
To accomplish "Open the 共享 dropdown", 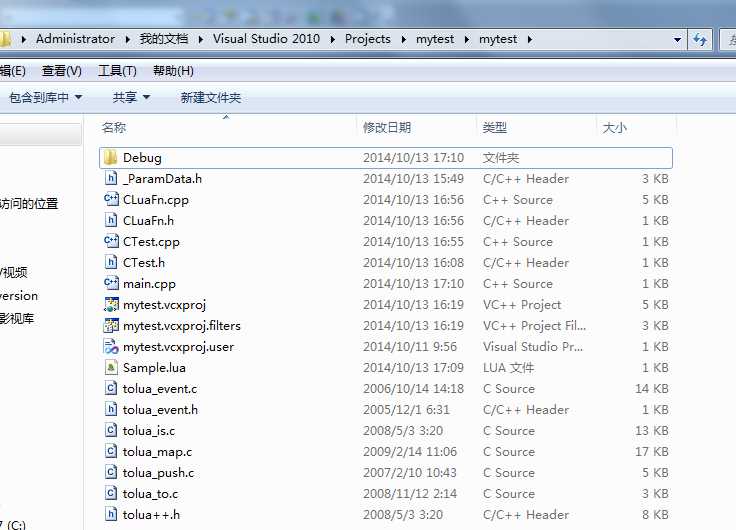I will click(131, 98).
